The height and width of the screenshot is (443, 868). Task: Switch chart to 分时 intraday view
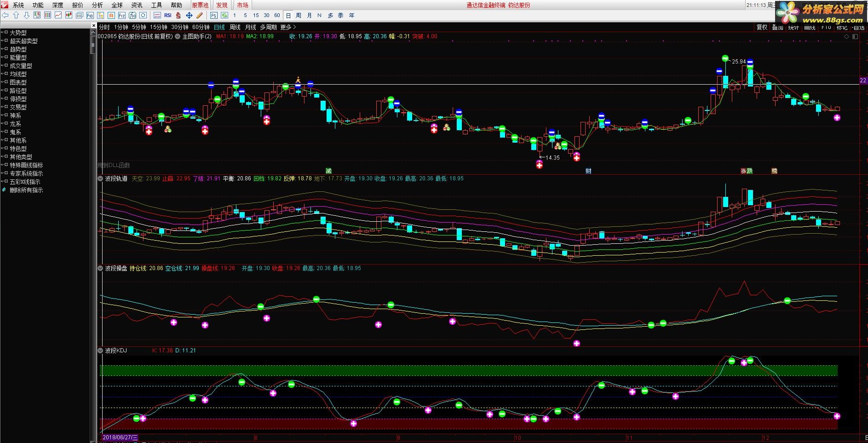104,27
